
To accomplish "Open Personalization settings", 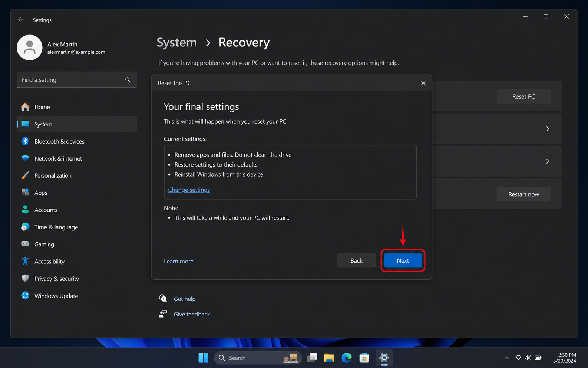I will point(77,175).
